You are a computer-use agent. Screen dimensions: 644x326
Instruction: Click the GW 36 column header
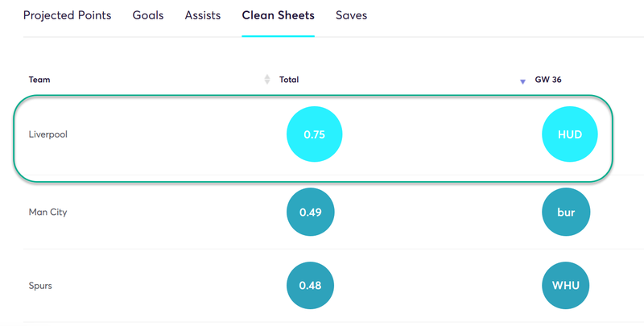(x=548, y=80)
